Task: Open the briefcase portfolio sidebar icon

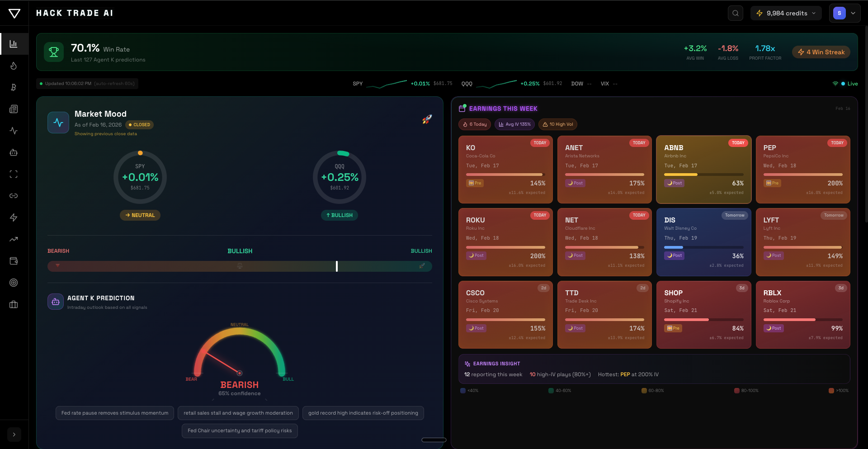Action: (14, 304)
